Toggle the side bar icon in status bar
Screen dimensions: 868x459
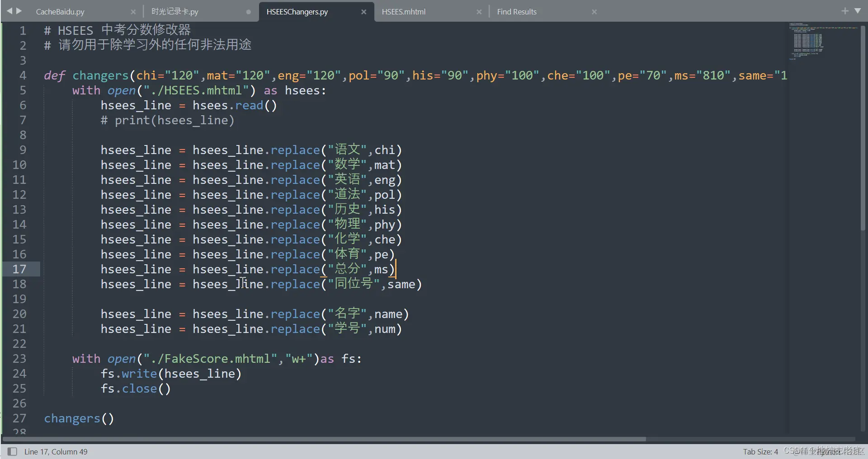point(12,451)
